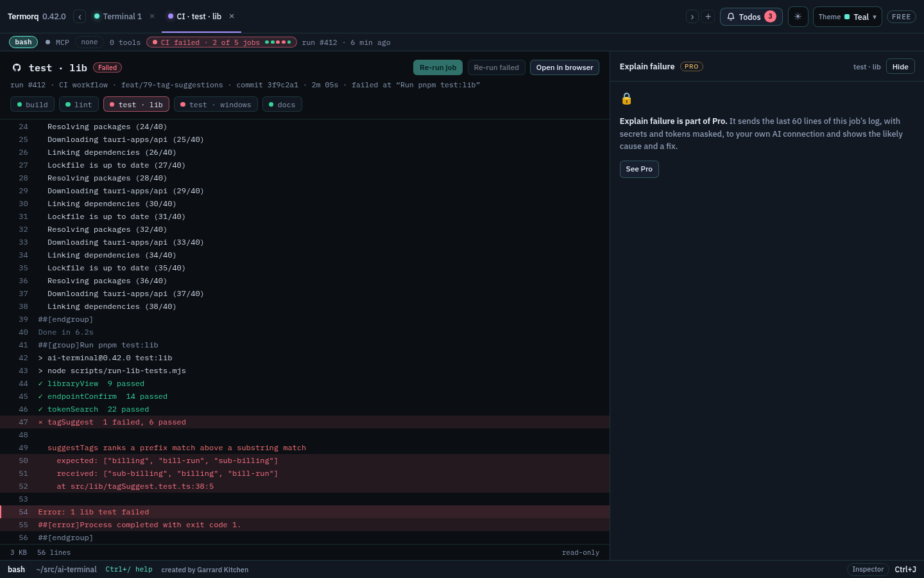This screenshot has width=924, height=578.
Task: Click log line 'Error: 1 lib test failed'
Action: coord(305,512)
